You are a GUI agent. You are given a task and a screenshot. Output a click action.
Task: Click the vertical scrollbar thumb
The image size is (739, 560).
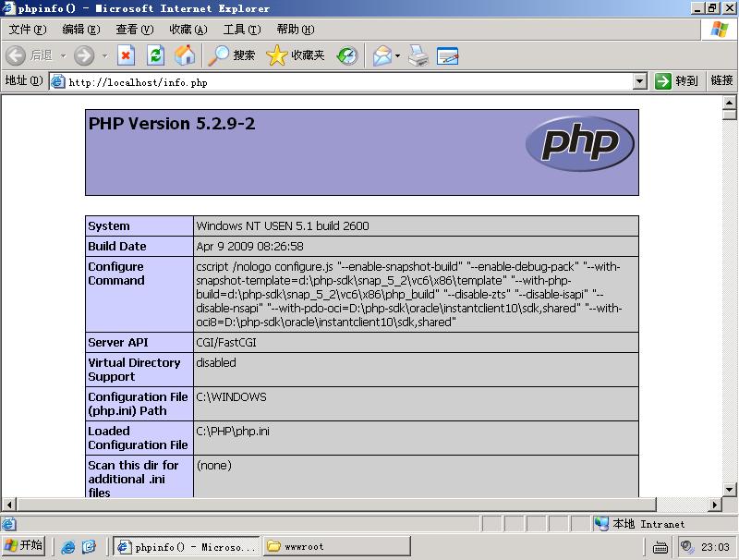[x=729, y=115]
